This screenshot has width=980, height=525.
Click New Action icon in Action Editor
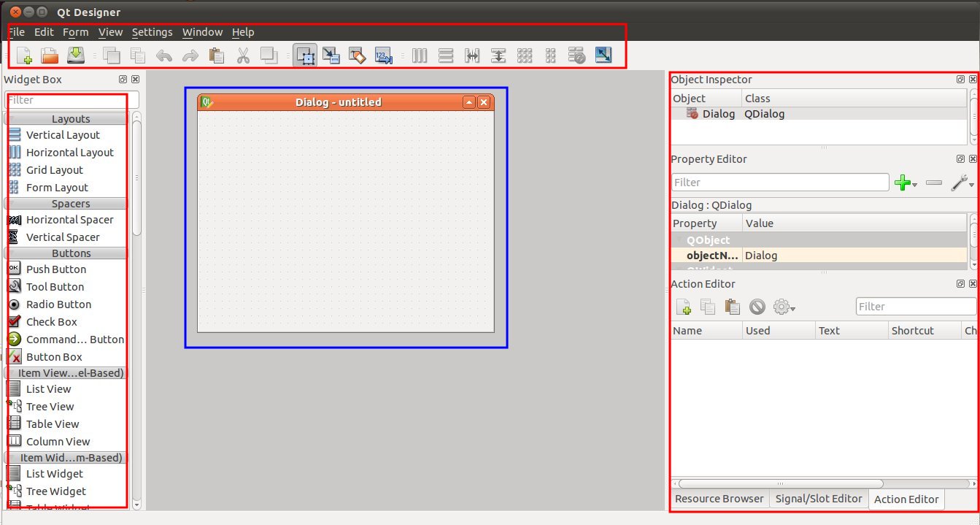pos(684,307)
